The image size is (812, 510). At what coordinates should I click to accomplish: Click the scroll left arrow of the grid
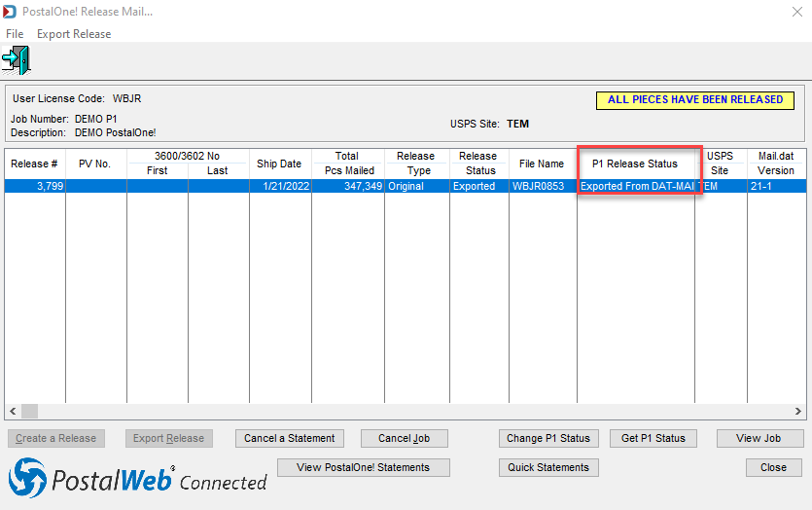pos(13,411)
